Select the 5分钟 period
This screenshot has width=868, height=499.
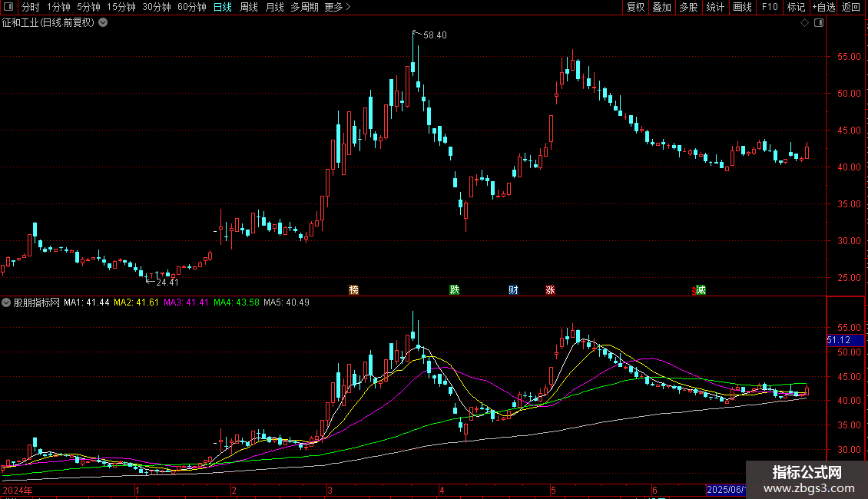pyautogui.click(x=88, y=7)
